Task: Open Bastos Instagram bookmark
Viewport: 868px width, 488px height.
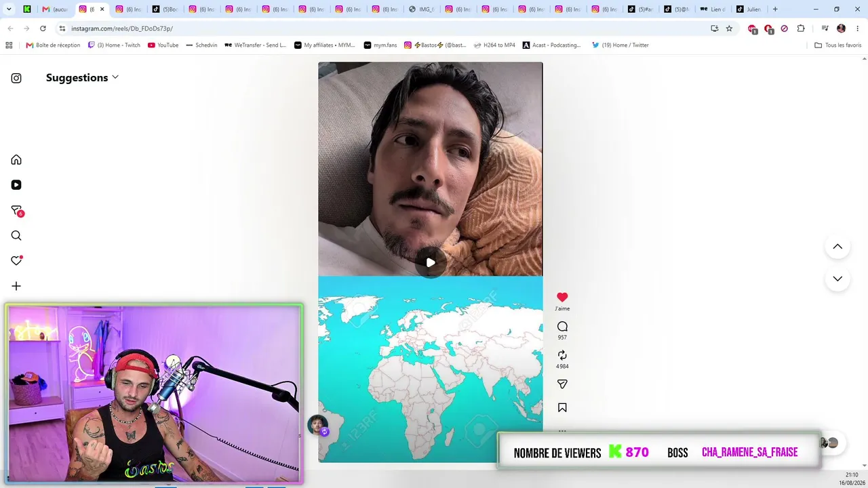Action: click(435, 45)
